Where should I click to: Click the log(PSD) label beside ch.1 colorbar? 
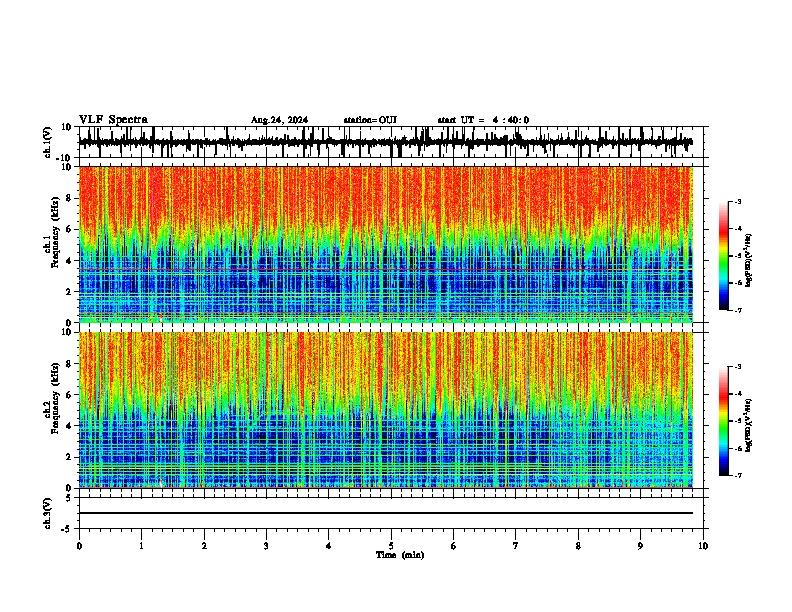click(x=749, y=261)
